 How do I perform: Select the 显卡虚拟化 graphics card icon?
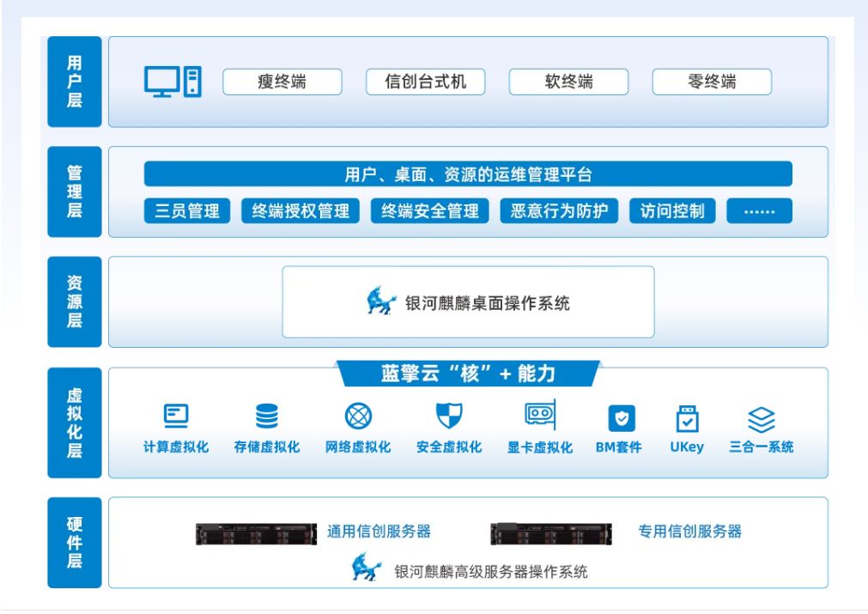pos(540,414)
